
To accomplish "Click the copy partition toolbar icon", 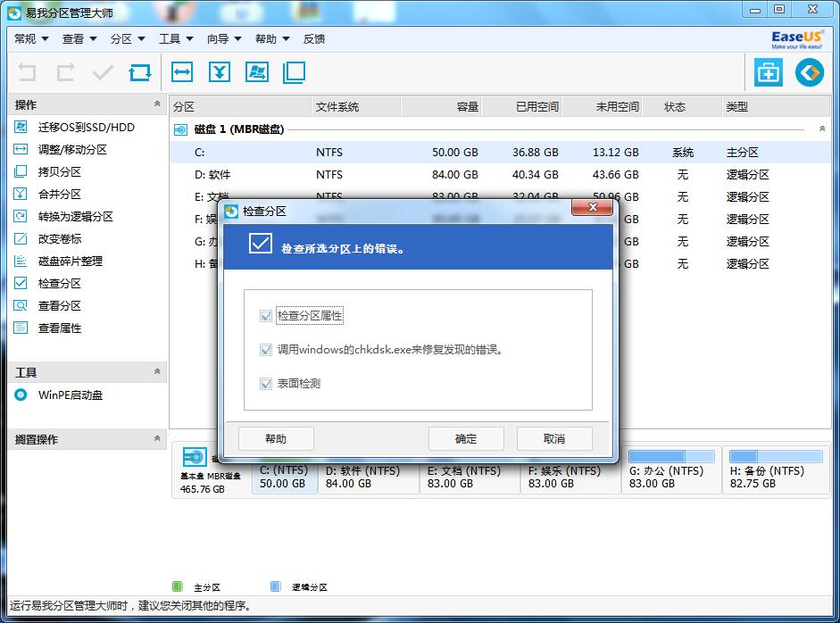I will 294,71.
